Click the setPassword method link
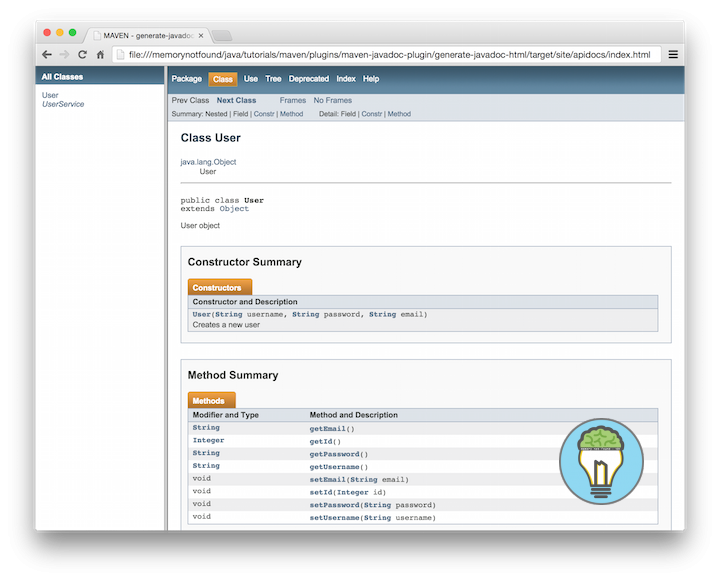This screenshot has height=581, width=720. [x=335, y=505]
